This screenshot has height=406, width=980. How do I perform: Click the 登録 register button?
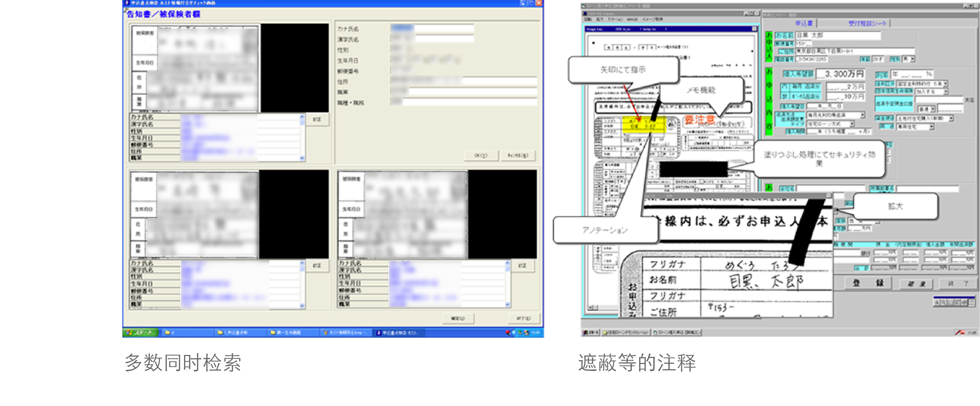(x=868, y=283)
